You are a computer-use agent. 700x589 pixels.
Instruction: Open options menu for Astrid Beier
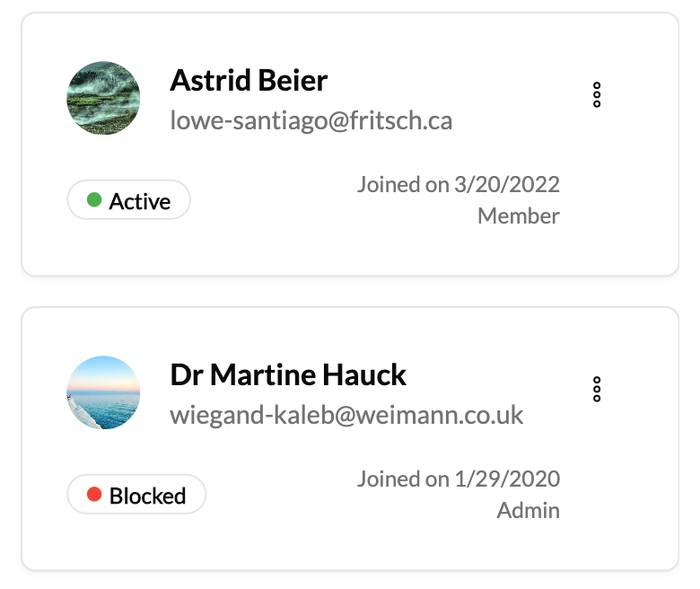(597, 95)
